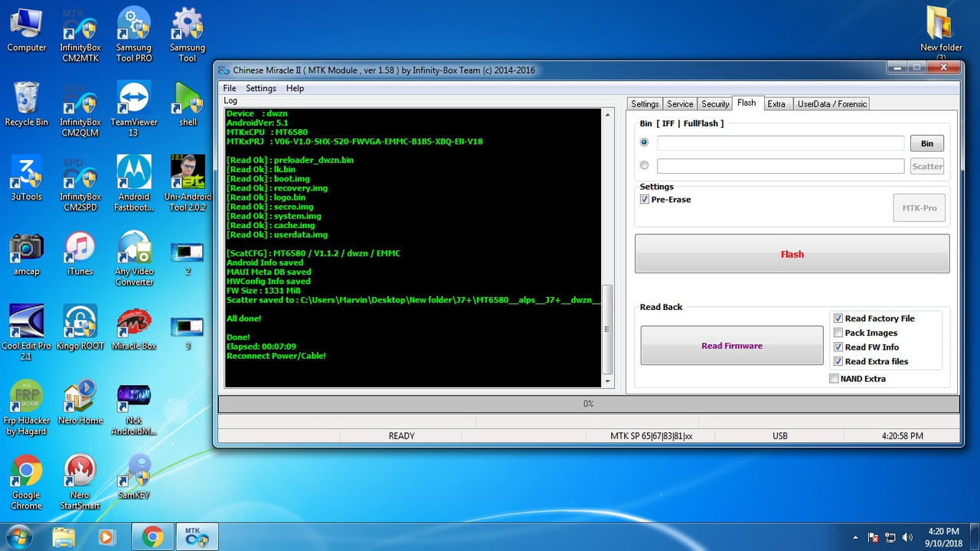Switch to the Settings tab
This screenshot has height=551, width=980.
coord(645,104)
